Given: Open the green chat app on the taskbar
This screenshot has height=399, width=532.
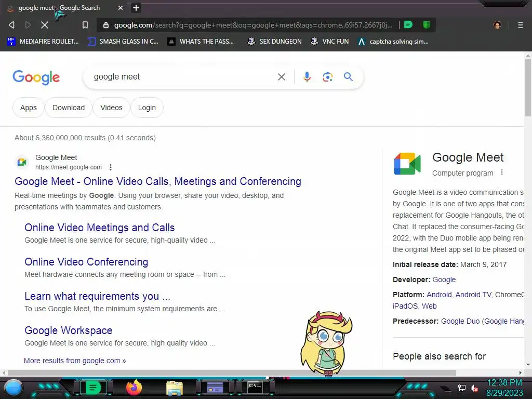Looking at the screenshot, I should pos(92,387).
